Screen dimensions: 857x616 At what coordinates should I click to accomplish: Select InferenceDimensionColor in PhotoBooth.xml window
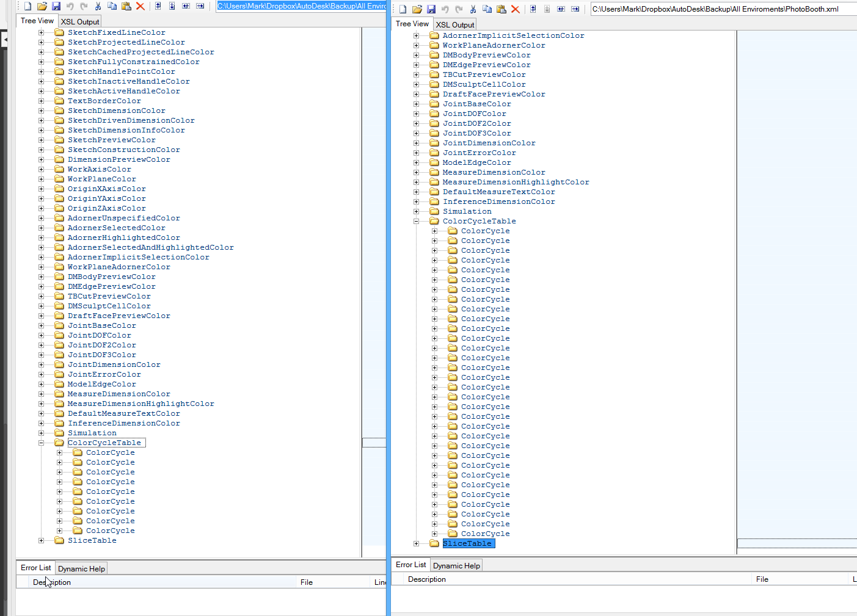point(498,201)
